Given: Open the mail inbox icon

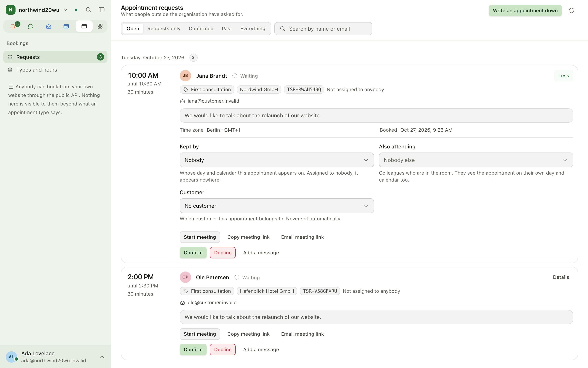Looking at the screenshot, I should click(x=48, y=26).
